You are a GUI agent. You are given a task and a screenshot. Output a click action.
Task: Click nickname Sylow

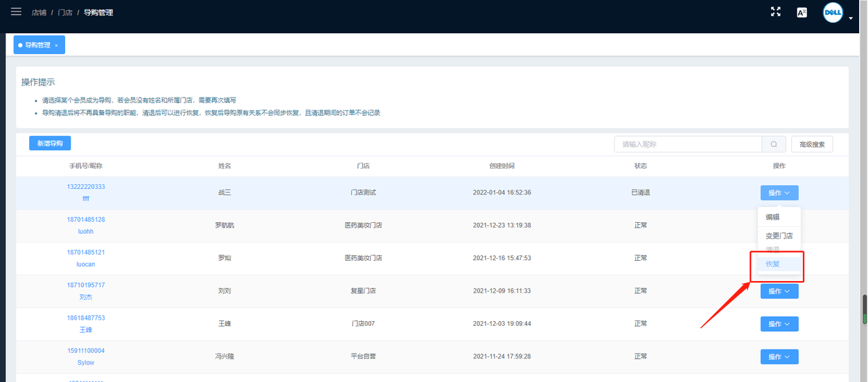click(x=85, y=363)
